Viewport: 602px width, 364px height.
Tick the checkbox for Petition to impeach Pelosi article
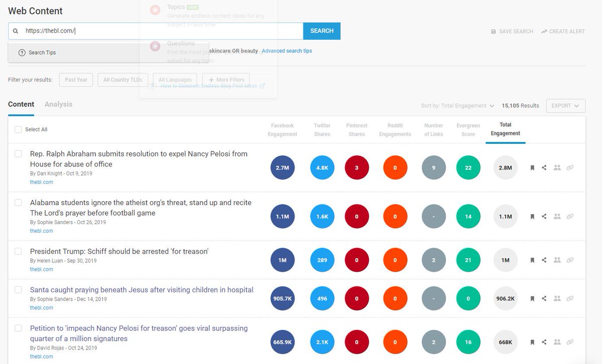[x=18, y=328]
